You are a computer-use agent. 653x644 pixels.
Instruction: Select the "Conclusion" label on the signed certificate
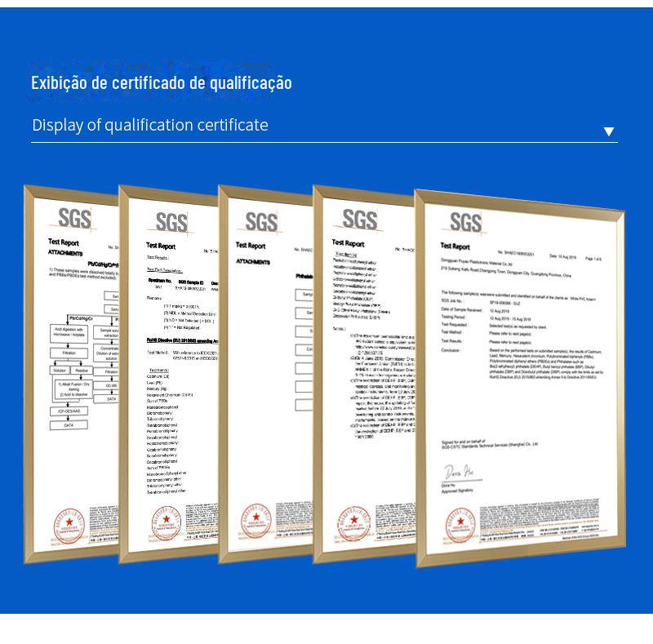click(451, 350)
